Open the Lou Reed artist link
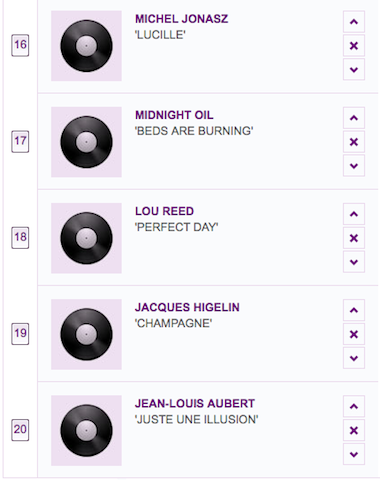Image resolution: width=380 pixels, height=480 pixels. click(x=164, y=211)
